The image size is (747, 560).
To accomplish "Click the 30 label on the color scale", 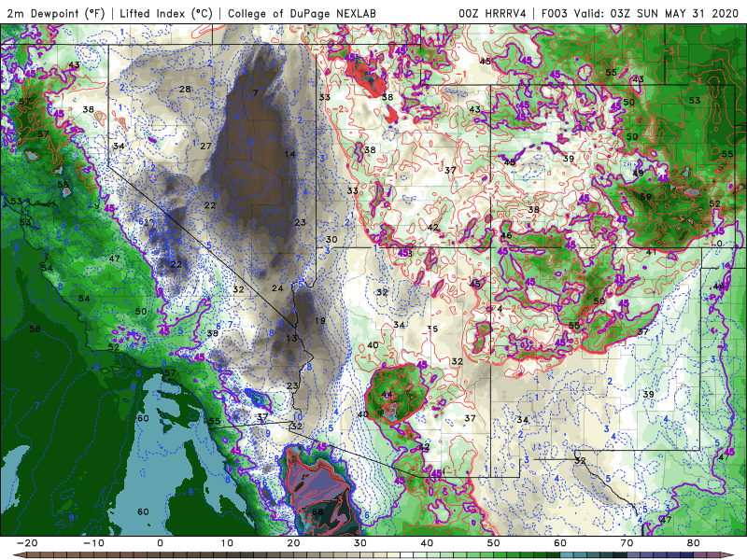I will point(360,543).
